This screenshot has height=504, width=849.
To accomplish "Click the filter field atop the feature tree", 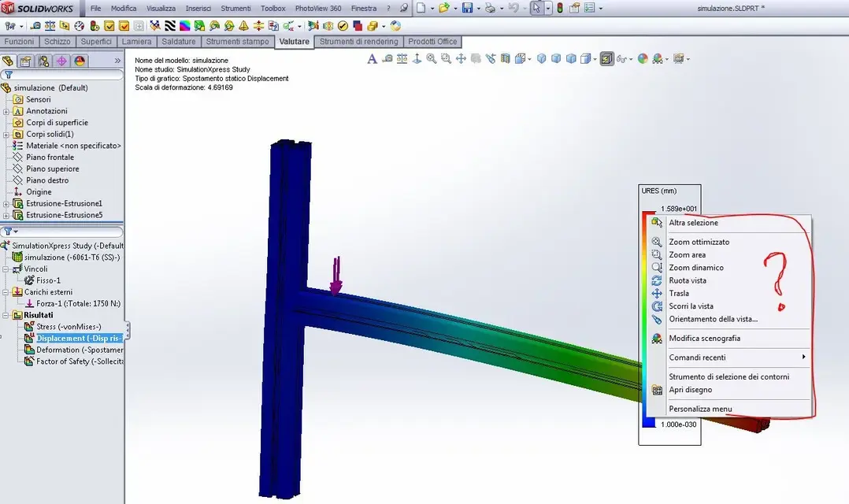I will point(61,75).
